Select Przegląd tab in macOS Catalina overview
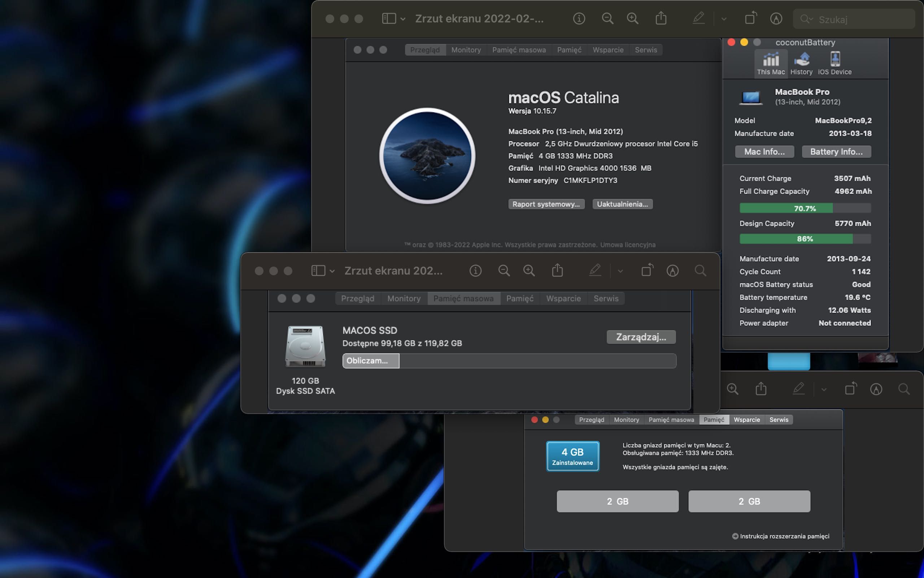 point(425,50)
